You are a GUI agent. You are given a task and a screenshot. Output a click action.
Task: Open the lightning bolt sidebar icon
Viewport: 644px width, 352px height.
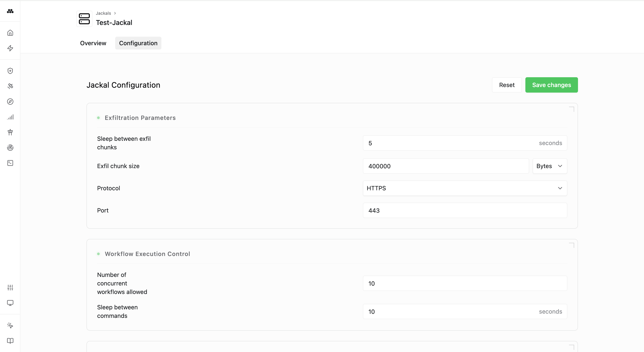10,48
